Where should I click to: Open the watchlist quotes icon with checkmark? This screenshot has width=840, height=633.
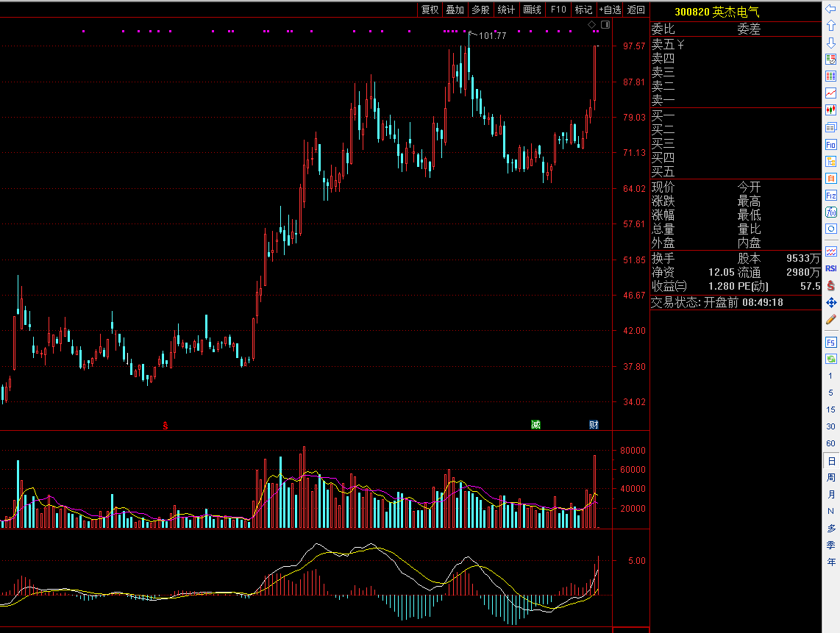(830, 60)
